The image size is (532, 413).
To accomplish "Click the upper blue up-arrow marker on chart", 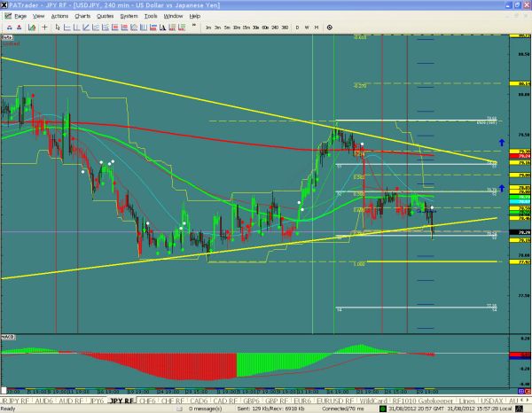I will pyautogui.click(x=501, y=142).
